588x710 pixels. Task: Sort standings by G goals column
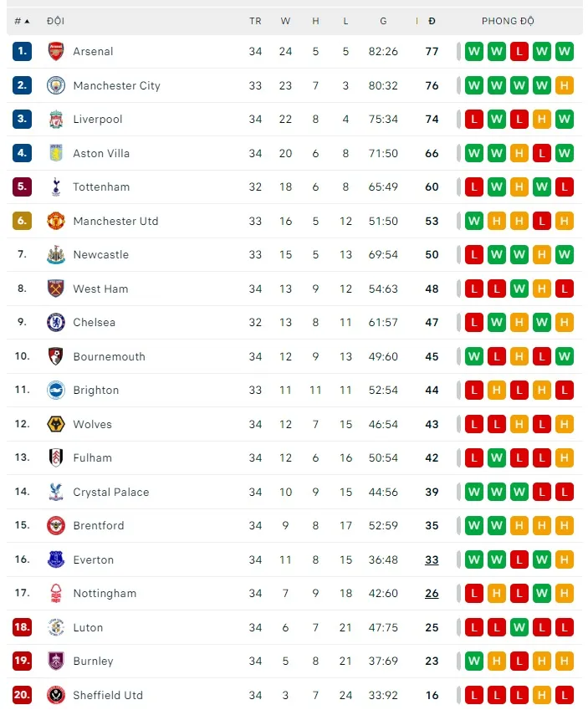383,21
